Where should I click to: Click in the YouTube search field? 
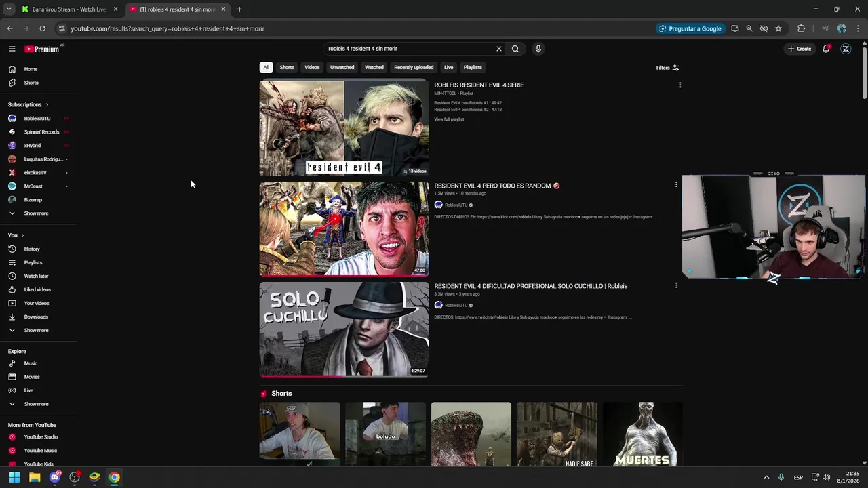coord(409,49)
